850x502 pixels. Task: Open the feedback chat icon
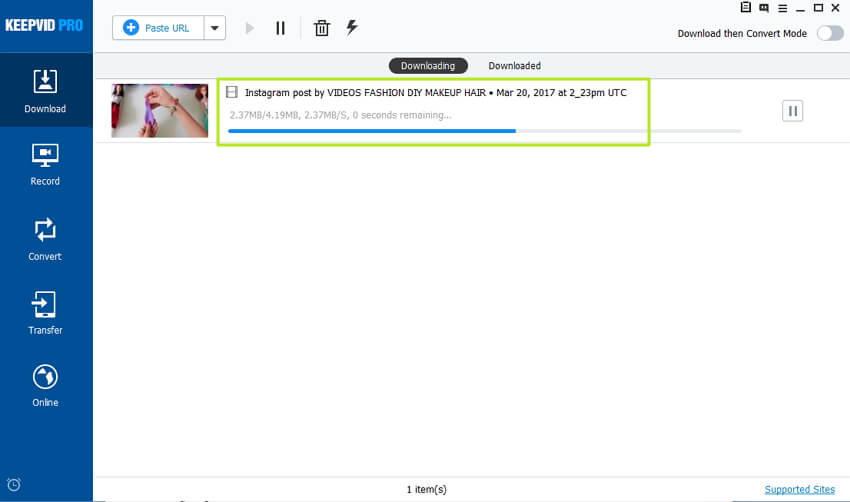tap(764, 8)
